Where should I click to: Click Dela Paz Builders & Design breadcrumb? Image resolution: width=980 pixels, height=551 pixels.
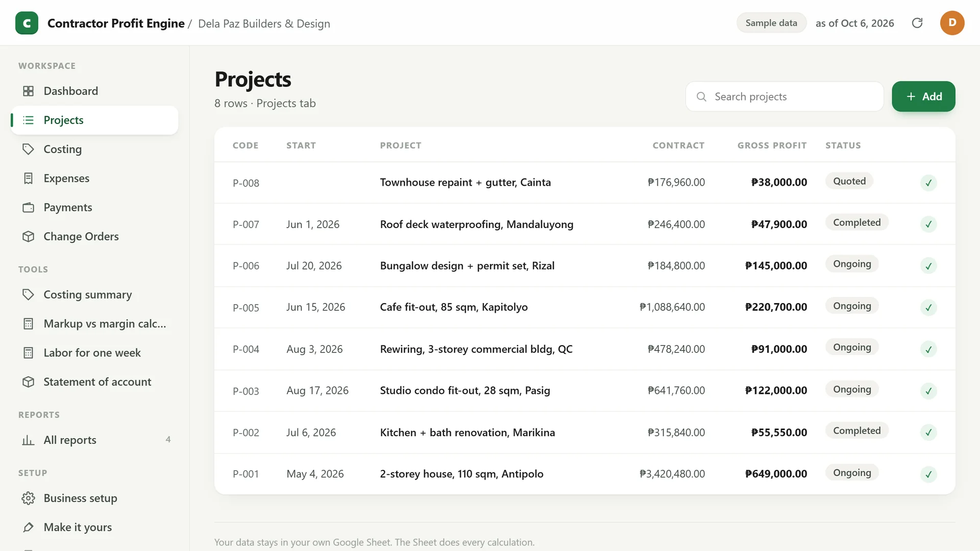[x=264, y=23]
